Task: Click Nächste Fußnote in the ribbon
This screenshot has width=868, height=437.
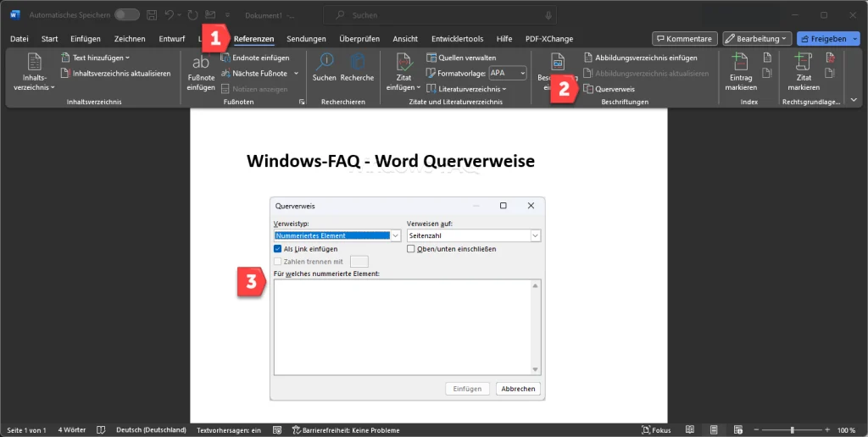Action: pos(254,73)
